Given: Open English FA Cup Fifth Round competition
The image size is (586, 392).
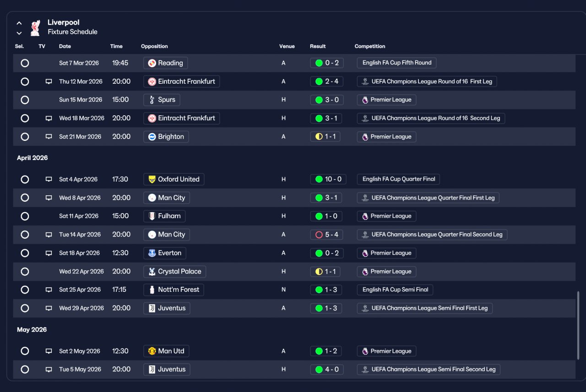Looking at the screenshot, I should point(396,63).
